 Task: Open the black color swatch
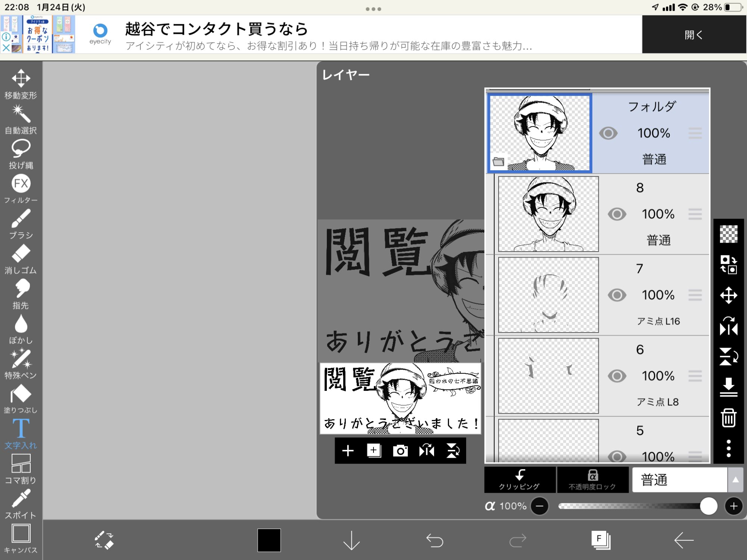(269, 540)
